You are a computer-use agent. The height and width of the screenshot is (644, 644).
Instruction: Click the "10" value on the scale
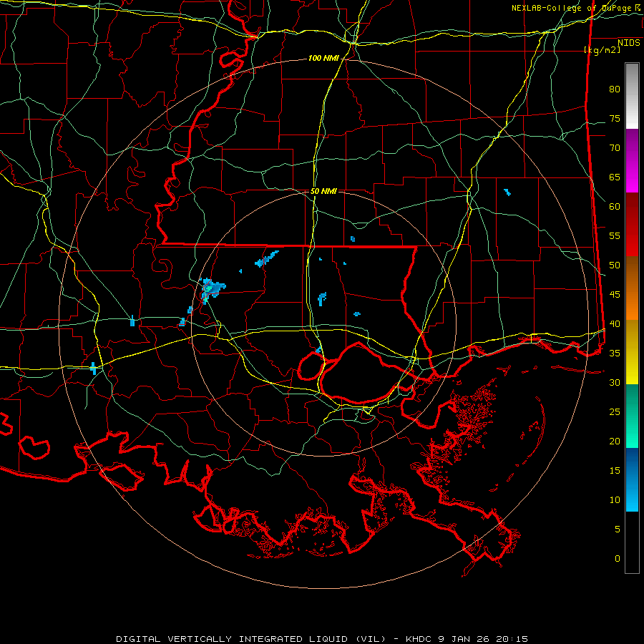615,500
